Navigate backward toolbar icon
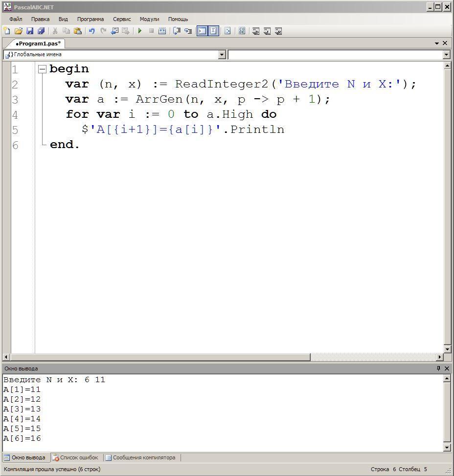This screenshot has height=476, width=454. tap(114, 31)
